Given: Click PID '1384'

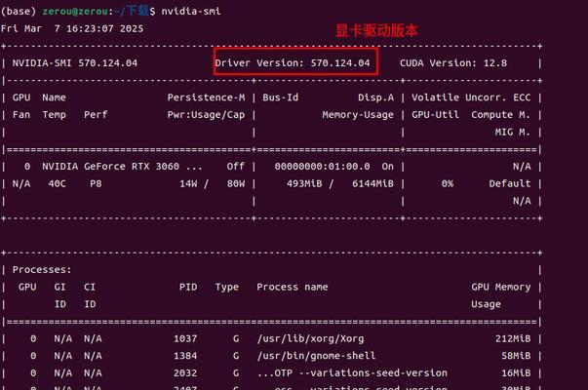Looking at the screenshot, I should pyautogui.click(x=185, y=356).
